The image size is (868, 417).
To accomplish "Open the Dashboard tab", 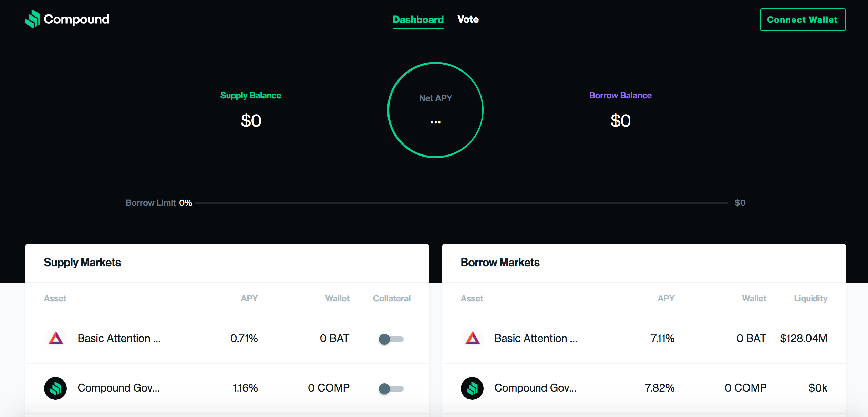I will 418,20.
